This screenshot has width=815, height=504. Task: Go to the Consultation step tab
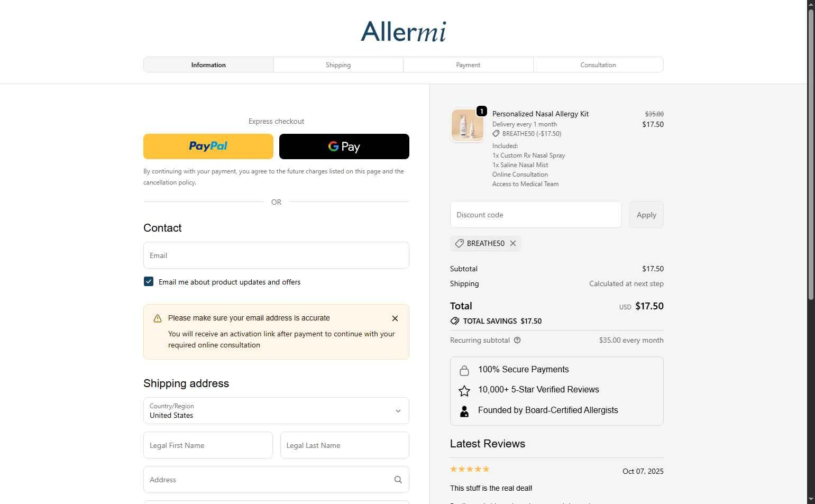click(x=598, y=65)
